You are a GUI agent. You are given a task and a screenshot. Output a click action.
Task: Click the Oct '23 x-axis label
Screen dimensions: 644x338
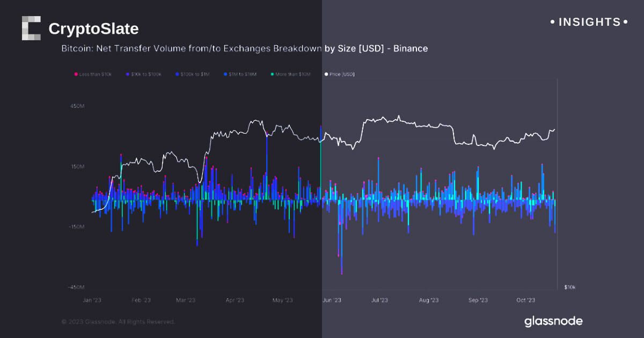click(525, 300)
